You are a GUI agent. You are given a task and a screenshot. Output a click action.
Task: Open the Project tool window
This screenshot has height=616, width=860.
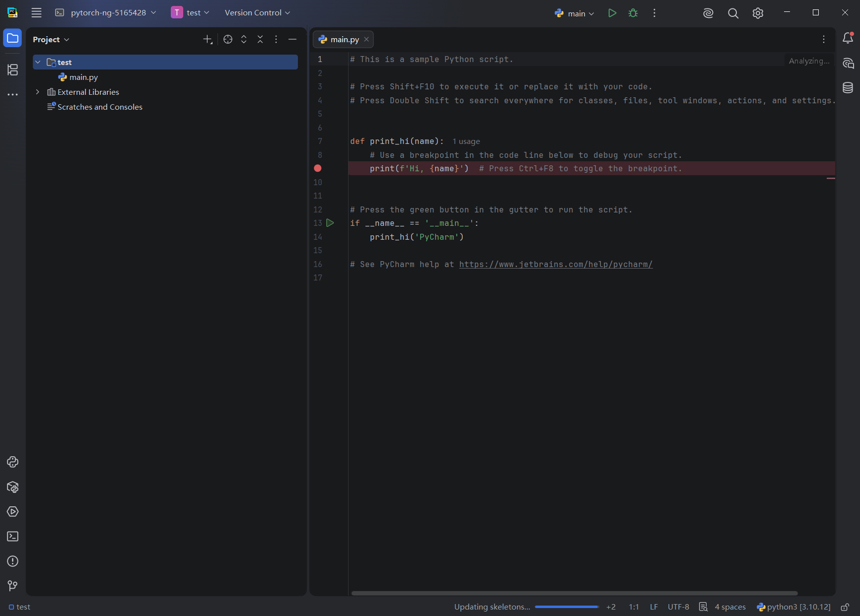[x=12, y=38]
